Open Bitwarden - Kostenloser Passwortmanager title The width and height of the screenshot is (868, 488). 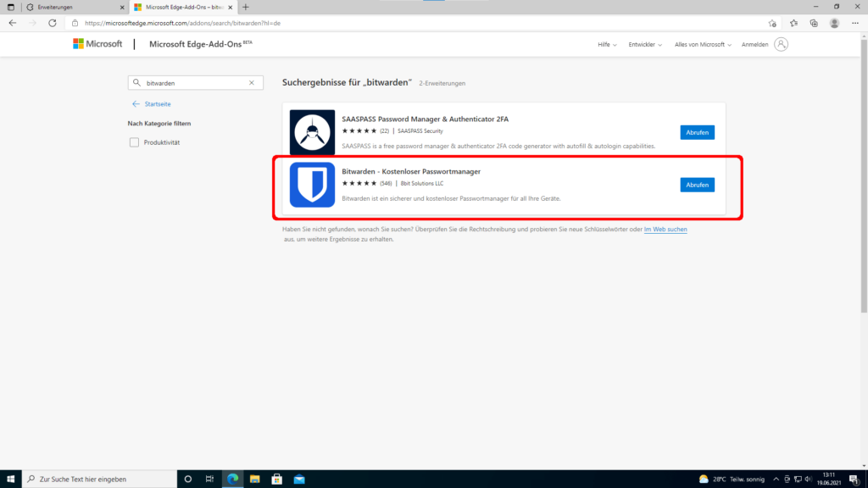tap(411, 171)
